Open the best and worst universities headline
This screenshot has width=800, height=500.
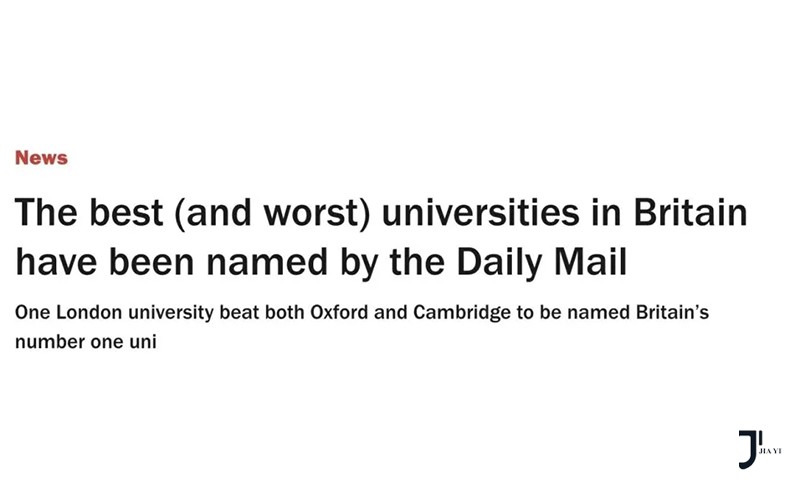pos(381,237)
